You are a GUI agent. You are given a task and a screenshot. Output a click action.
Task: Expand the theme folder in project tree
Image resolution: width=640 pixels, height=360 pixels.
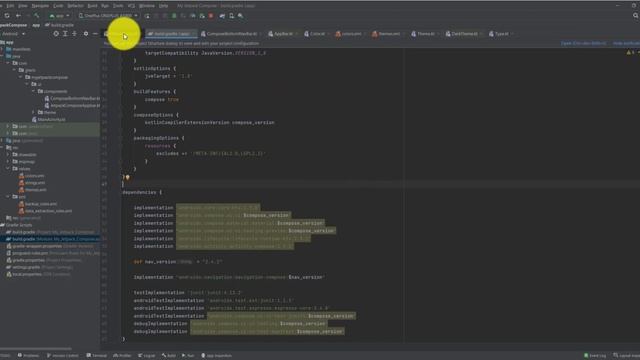(x=34, y=112)
